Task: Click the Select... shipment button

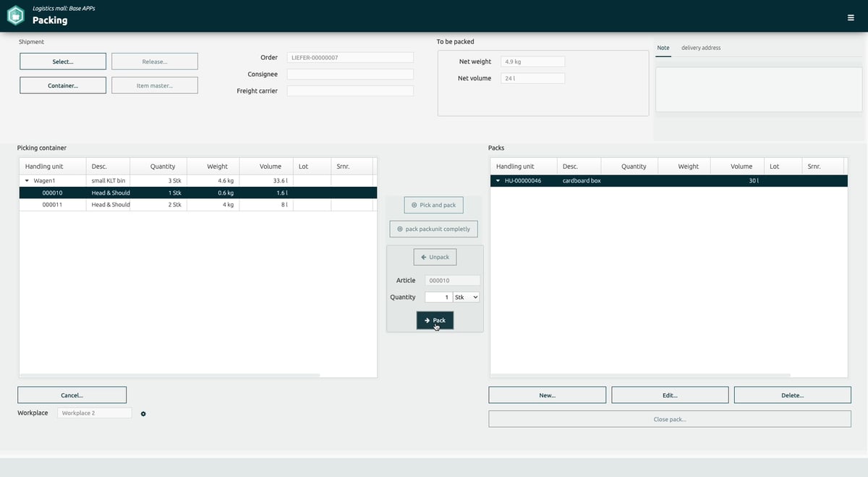Action: (63, 62)
